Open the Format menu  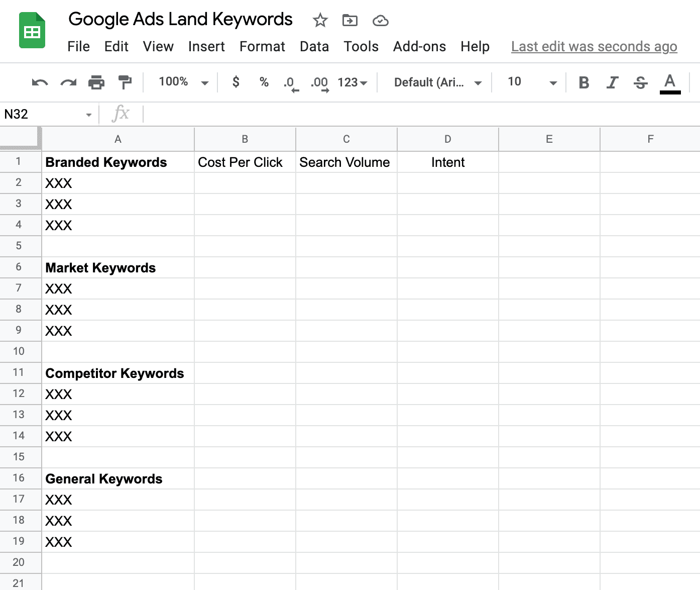click(x=262, y=47)
